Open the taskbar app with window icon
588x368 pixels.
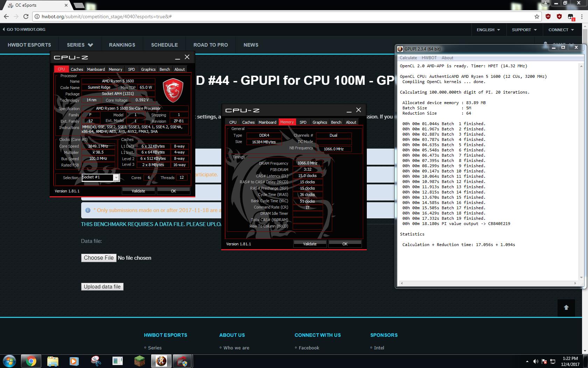coord(117,361)
